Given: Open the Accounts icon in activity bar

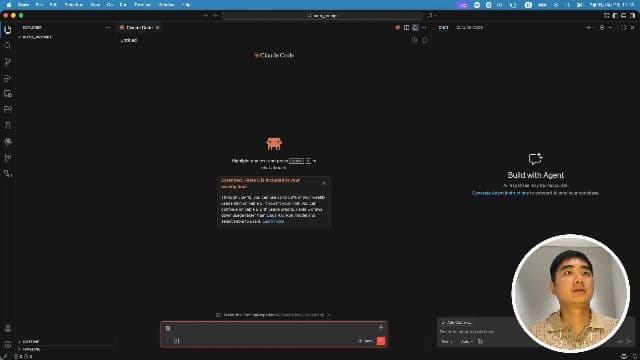Looking at the screenshot, I should tap(7, 328).
